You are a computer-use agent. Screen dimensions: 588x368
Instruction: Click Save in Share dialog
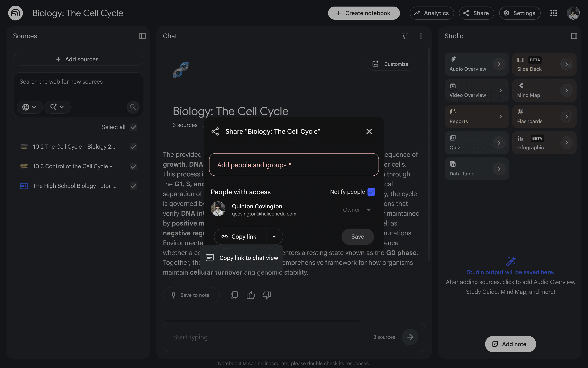pos(357,237)
